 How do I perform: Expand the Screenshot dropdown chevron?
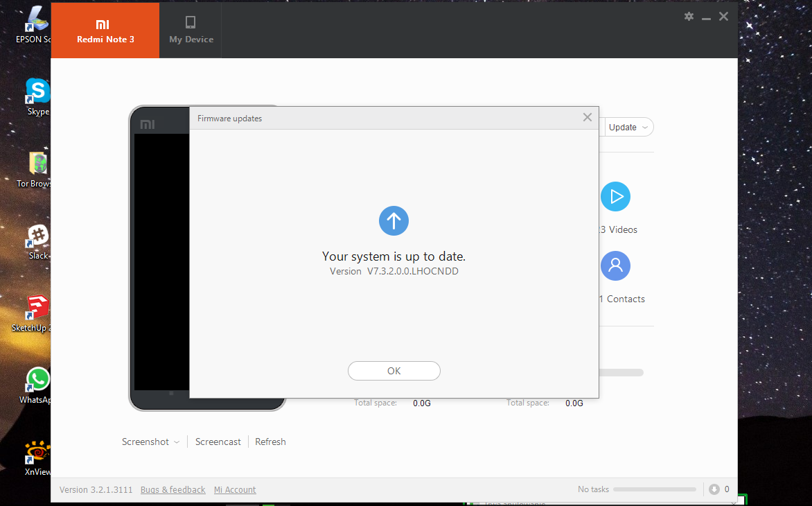(x=177, y=442)
